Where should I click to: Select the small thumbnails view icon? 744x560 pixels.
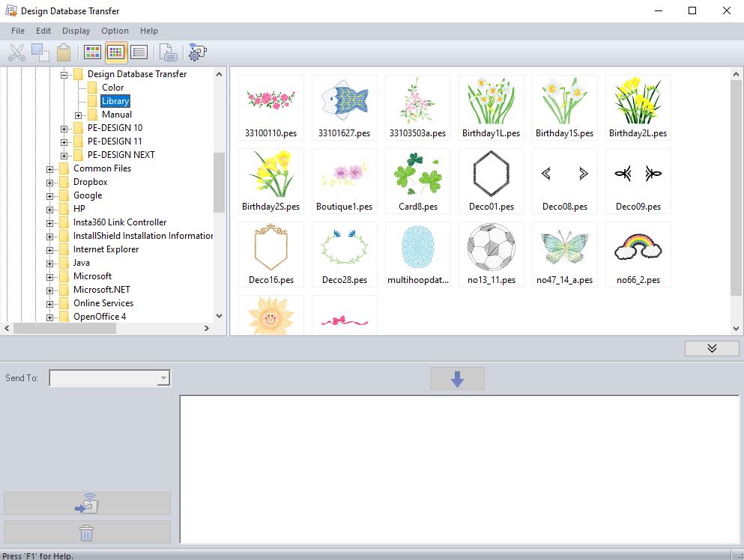coord(115,52)
